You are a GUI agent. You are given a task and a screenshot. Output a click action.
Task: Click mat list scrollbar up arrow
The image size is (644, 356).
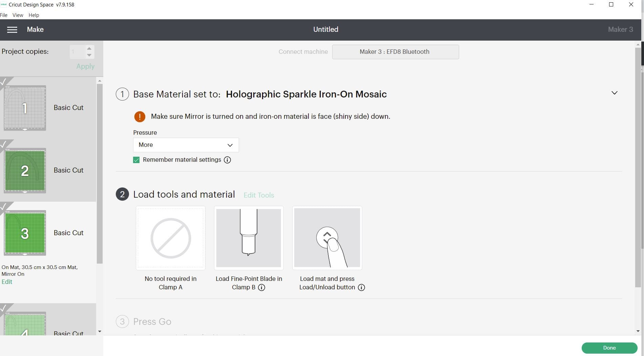(x=100, y=81)
